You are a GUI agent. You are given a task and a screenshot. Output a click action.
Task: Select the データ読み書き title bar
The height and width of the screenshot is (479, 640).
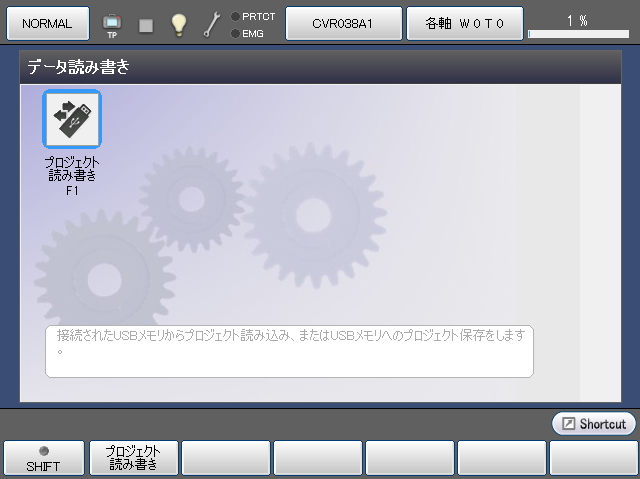coord(320,68)
